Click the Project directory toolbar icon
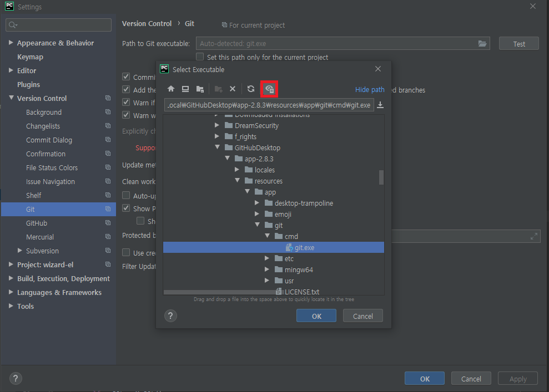This screenshot has width=549, height=392. 200,89
